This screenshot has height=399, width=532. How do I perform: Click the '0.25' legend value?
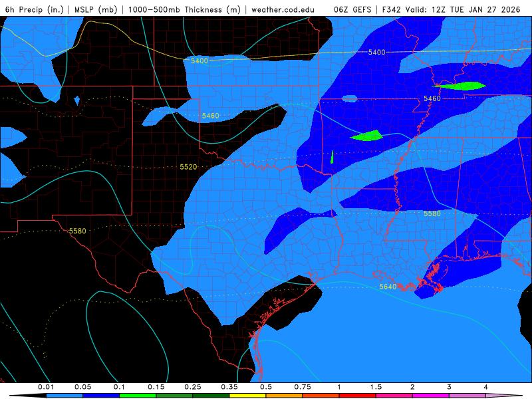193,387
